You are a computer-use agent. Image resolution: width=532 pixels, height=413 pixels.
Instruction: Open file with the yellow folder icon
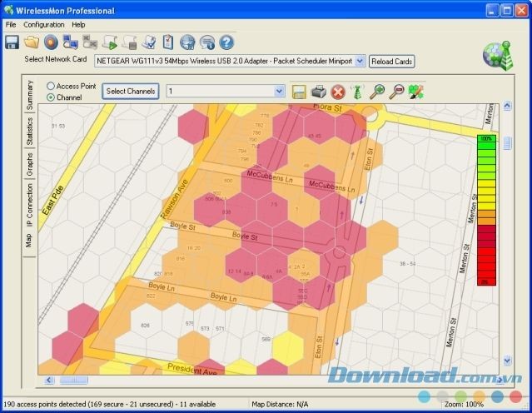click(32, 42)
